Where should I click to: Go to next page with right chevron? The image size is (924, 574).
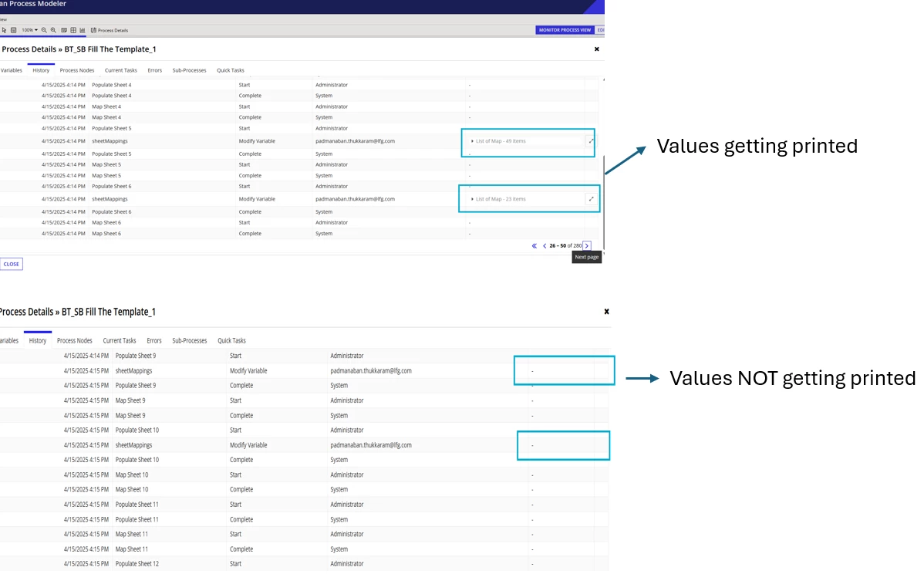click(587, 246)
